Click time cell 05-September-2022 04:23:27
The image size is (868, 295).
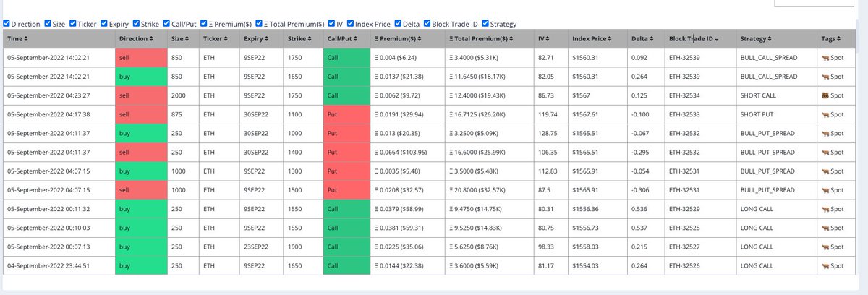[x=59, y=95]
